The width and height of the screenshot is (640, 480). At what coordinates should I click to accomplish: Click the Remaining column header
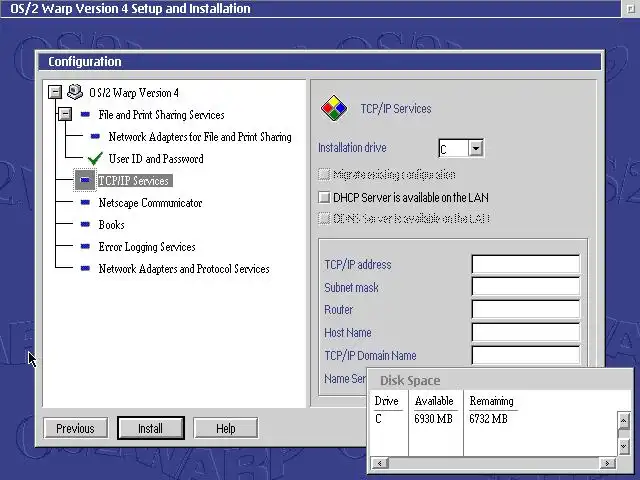(x=491, y=401)
